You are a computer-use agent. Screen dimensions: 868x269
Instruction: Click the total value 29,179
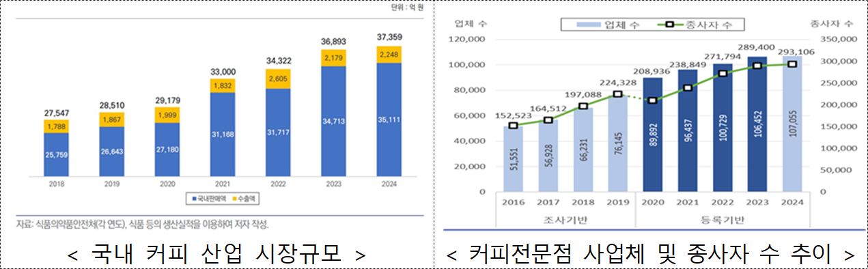(x=167, y=100)
